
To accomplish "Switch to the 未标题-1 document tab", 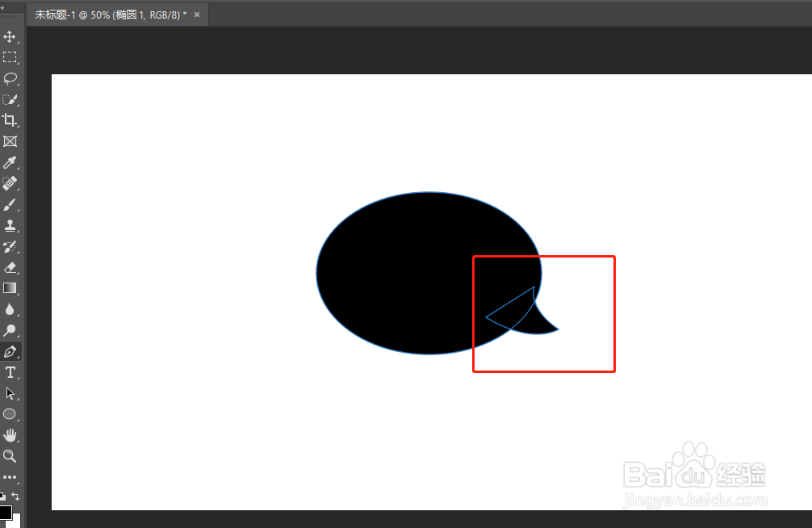I will tap(111, 15).
